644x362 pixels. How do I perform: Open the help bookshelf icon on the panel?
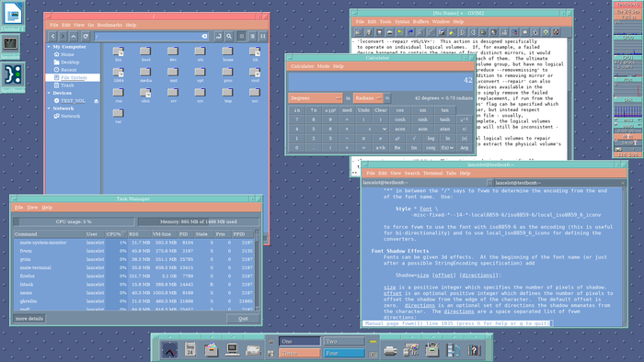coord(474,350)
